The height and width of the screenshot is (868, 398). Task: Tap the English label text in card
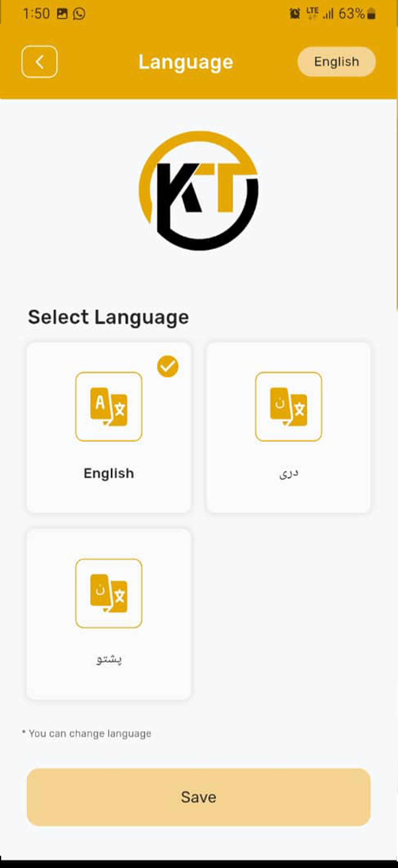[x=109, y=473]
